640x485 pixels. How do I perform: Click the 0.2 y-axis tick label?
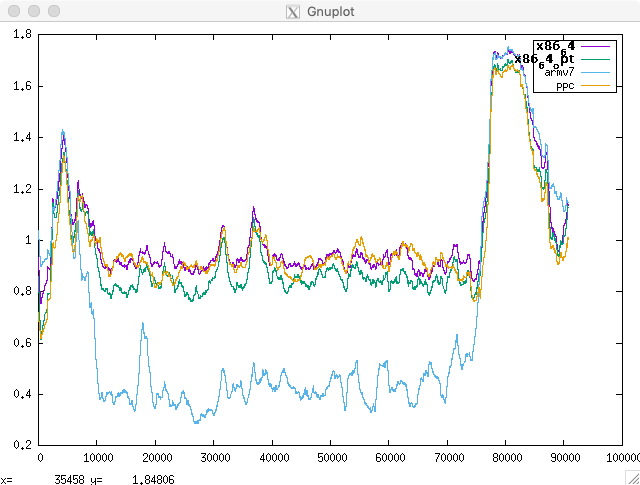pyautogui.click(x=21, y=445)
